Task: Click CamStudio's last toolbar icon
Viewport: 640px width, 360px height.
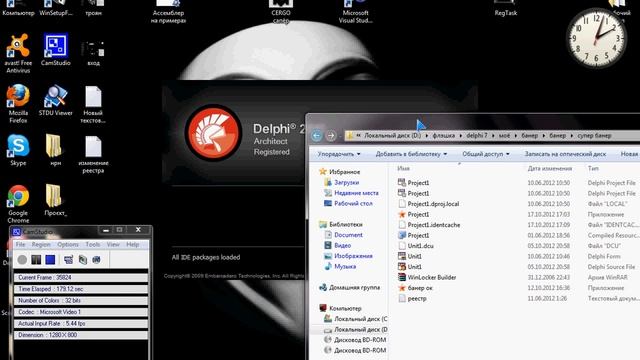Action: coord(97,260)
